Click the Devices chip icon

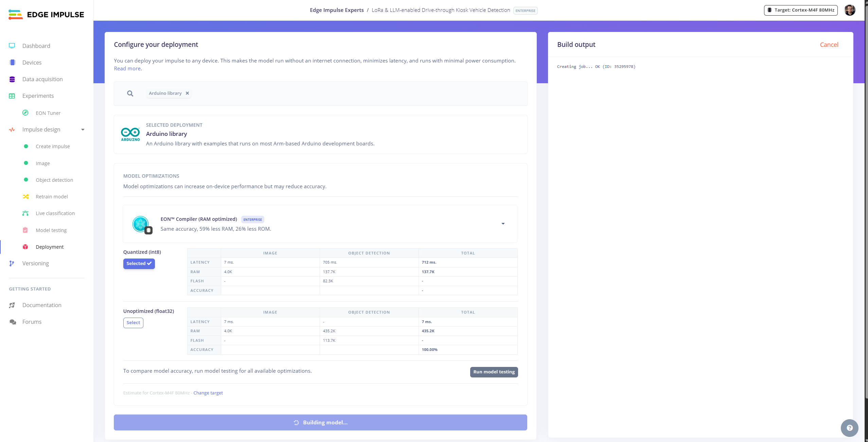coord(12,63)
